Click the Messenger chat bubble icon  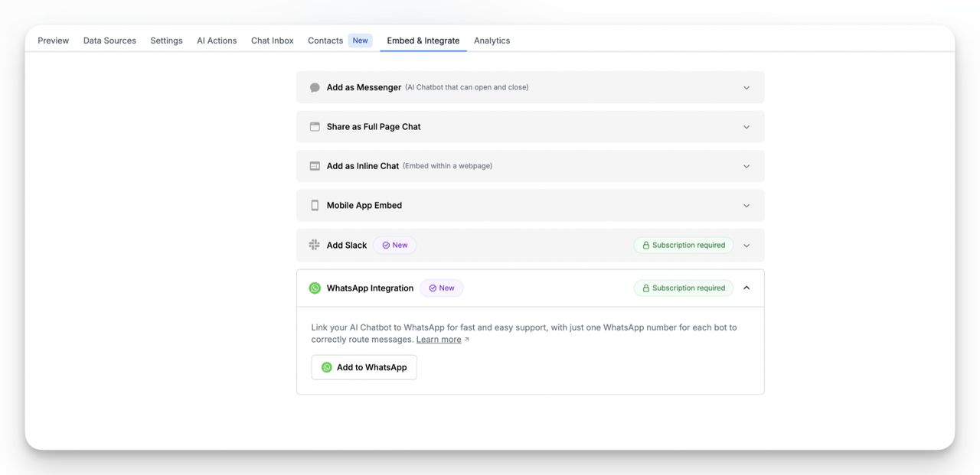[x=315, y=88]
